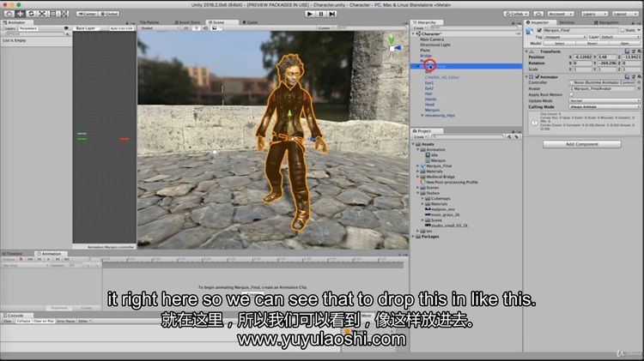Collapse the Transform component

[527, 51]
